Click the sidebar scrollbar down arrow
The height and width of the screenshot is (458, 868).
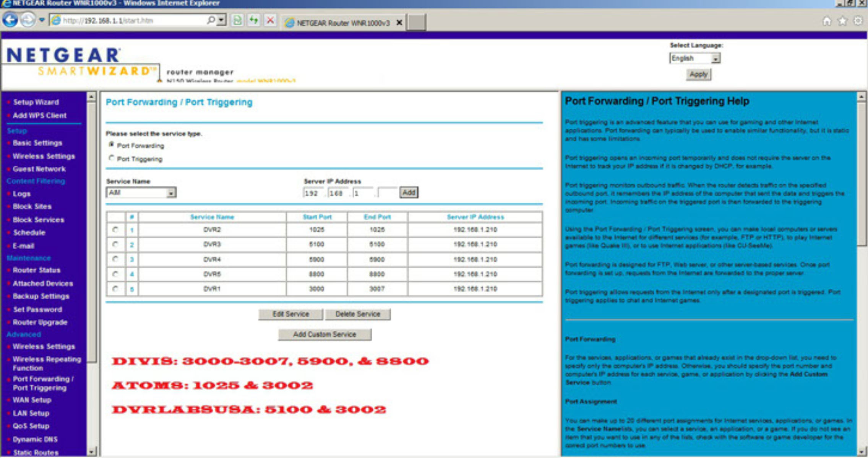(x=91, y=452)
